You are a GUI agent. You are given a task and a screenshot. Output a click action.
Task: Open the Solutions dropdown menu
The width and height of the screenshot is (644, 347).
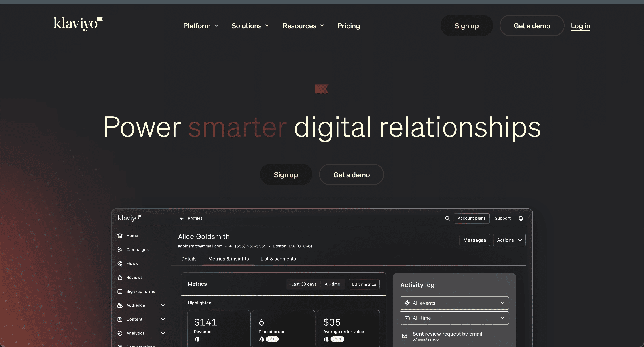pos(250,26)
